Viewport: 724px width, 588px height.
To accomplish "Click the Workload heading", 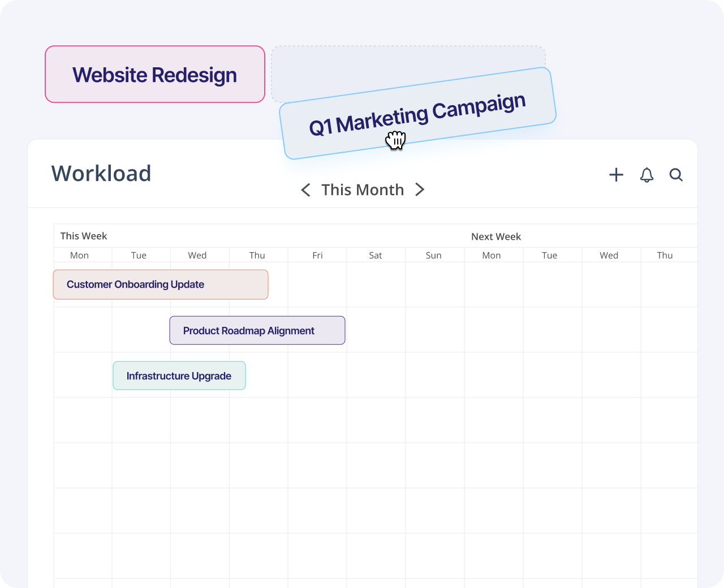I will (101, 174).
